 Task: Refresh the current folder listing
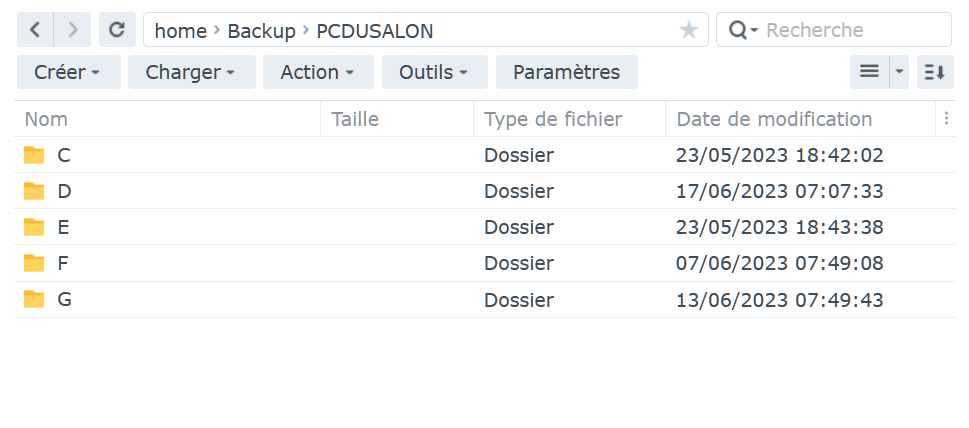117,30
